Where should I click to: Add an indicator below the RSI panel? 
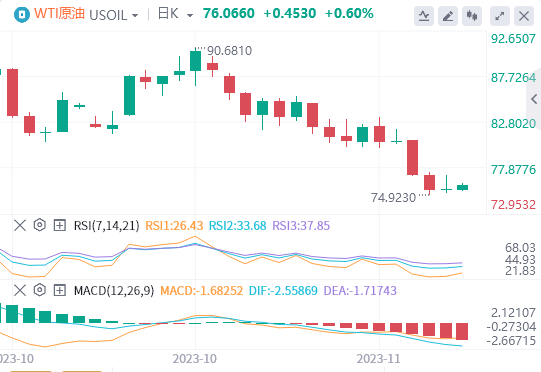60,225
